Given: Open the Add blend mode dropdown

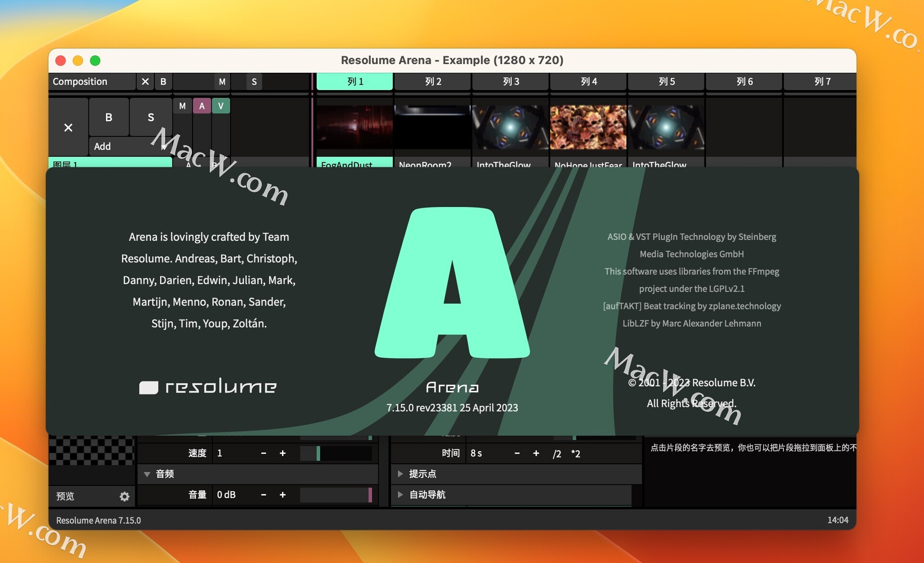Looking at the screenshot, I should coord(130,146).
